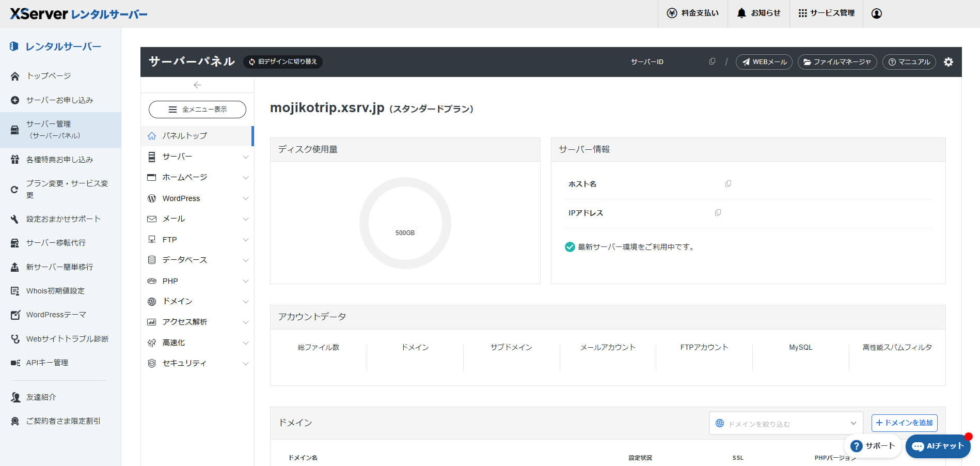Expand the 高速化 menu section
Viewport: 980px width, 466px height.
(198, 343)
